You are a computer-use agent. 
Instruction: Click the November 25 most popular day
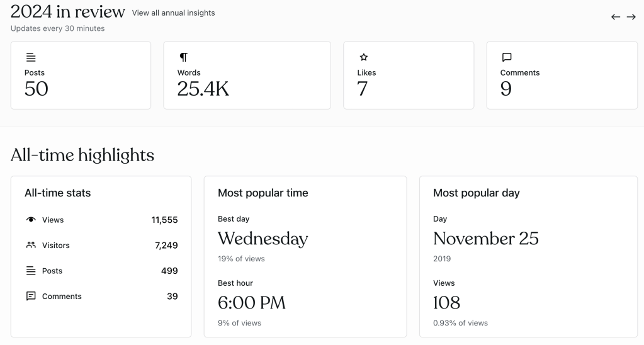(x=485, y=239)
